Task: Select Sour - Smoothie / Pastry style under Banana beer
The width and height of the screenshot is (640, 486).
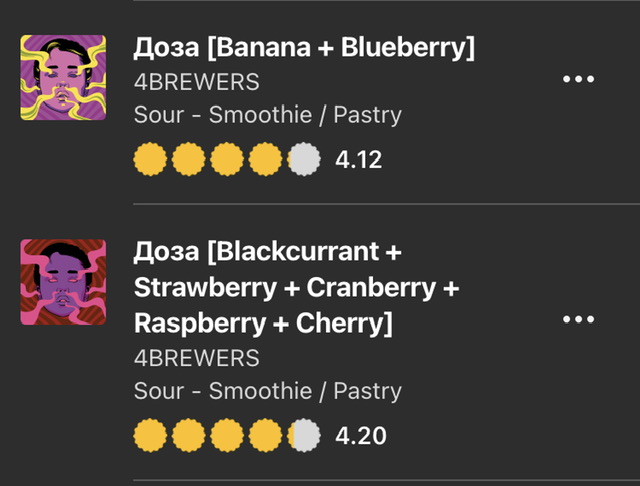Action: tap(267, 115)
